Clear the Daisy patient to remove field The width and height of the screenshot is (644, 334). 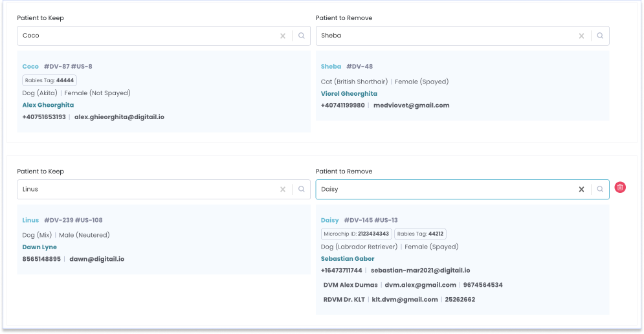tap(581, 190)
